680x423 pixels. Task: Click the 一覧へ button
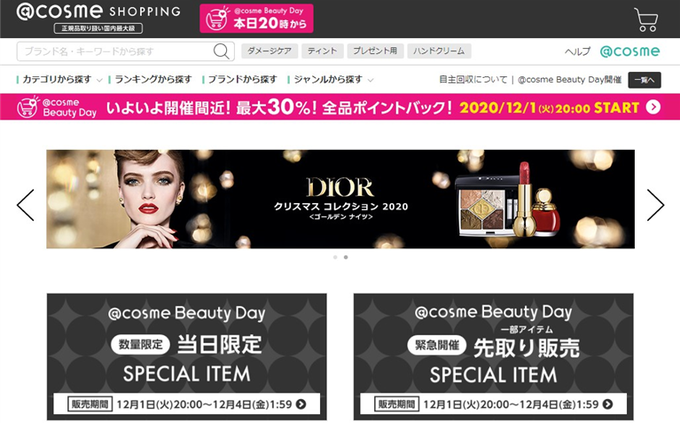pyautogui.click(x=644, y=80)
